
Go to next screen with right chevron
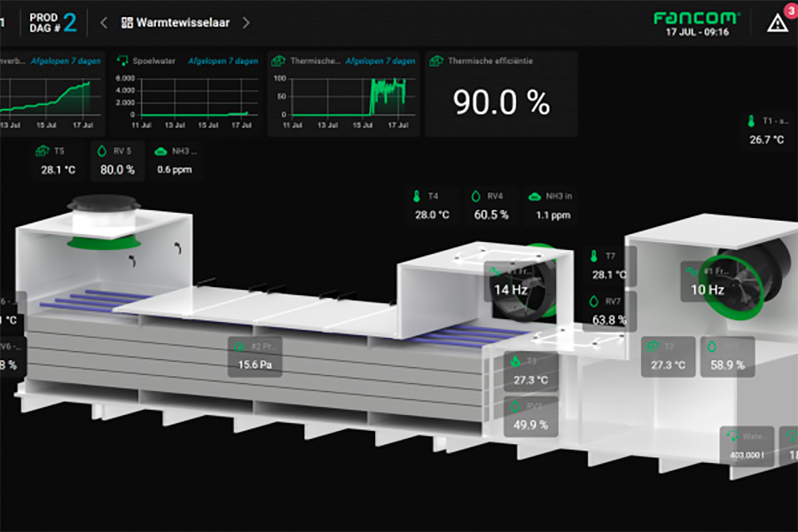(x=246, y=23)
